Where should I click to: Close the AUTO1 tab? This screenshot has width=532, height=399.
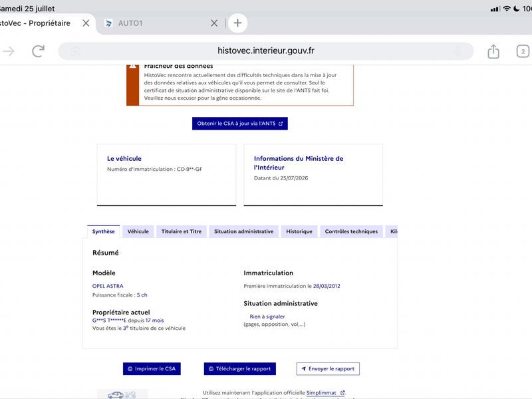pos(214,23)
